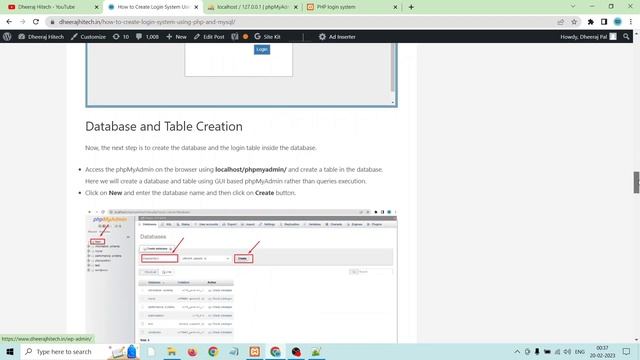Click the site lock icon in address bar
This screenshot has width=640, height=360.
click(x=52, y=22)
